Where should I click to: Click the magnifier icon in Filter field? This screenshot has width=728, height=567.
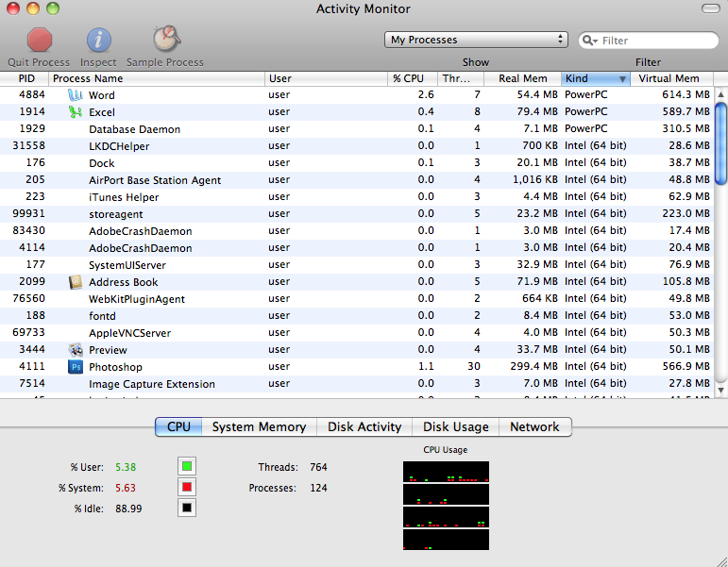click(x=589, y=41)
